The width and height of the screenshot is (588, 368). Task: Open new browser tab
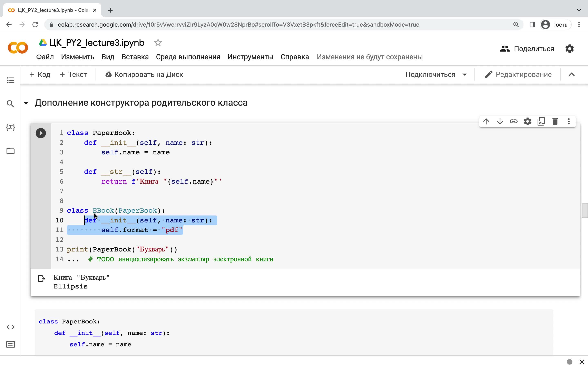pos(110,10)
